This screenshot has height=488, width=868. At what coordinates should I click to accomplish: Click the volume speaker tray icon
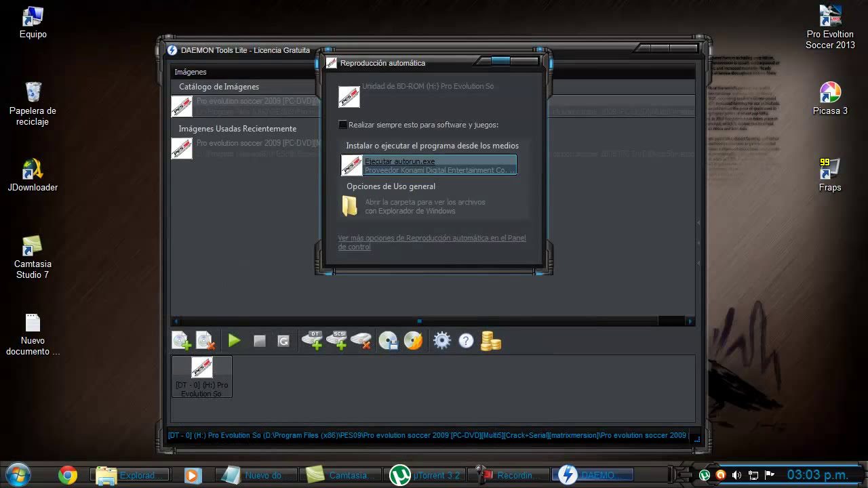pos(736,475)
